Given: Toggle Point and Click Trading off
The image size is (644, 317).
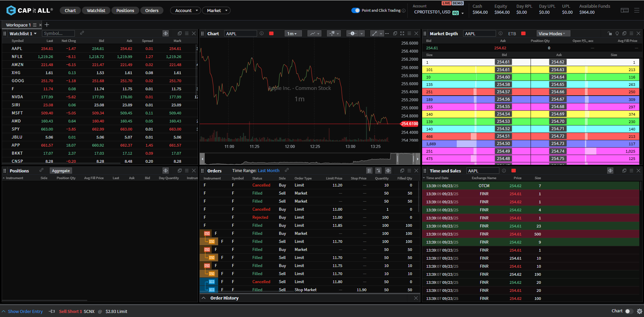Looking at the screenshot, I should (x=355, y=10).
